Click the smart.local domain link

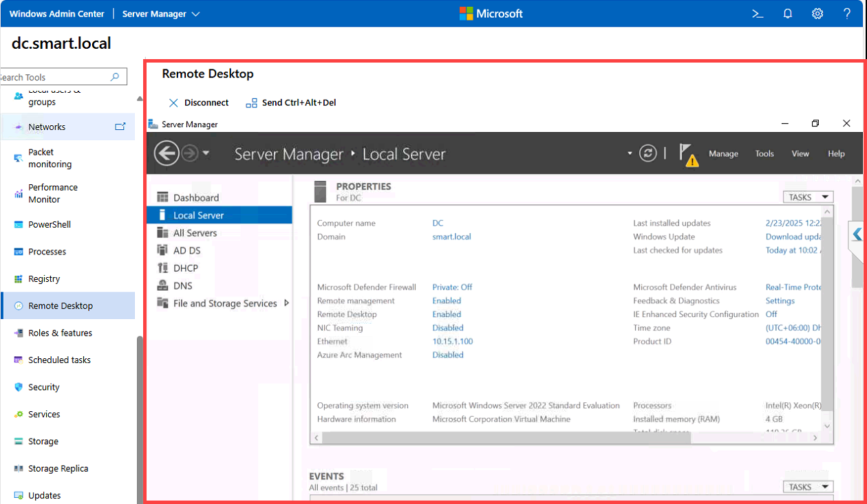coord(451,237)
